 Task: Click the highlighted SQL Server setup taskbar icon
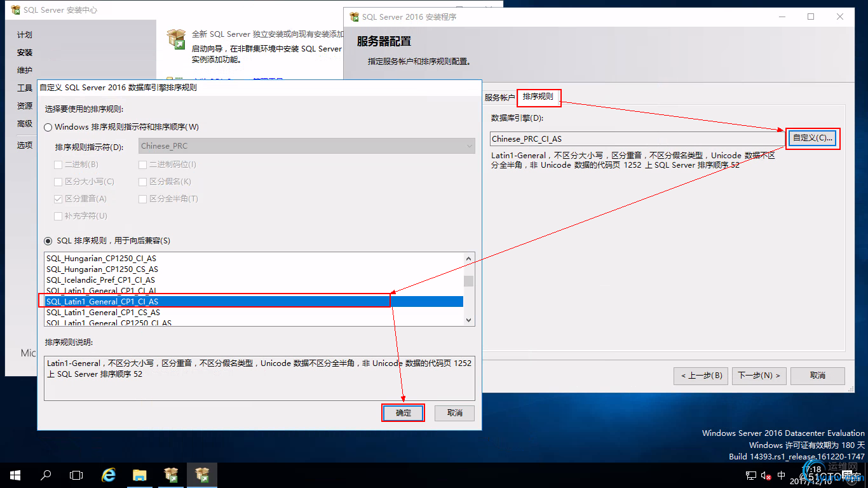[x=202, y=475]
